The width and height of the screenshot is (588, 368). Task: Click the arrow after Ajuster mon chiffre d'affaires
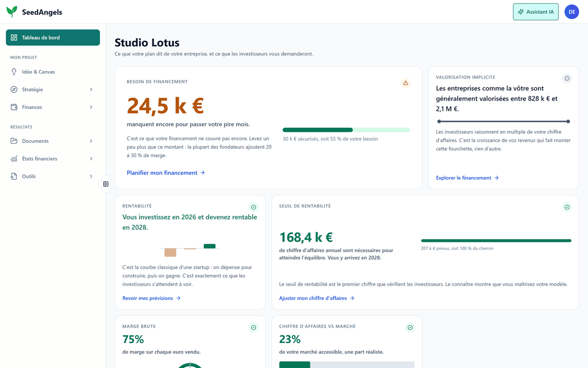pos(352,298)
